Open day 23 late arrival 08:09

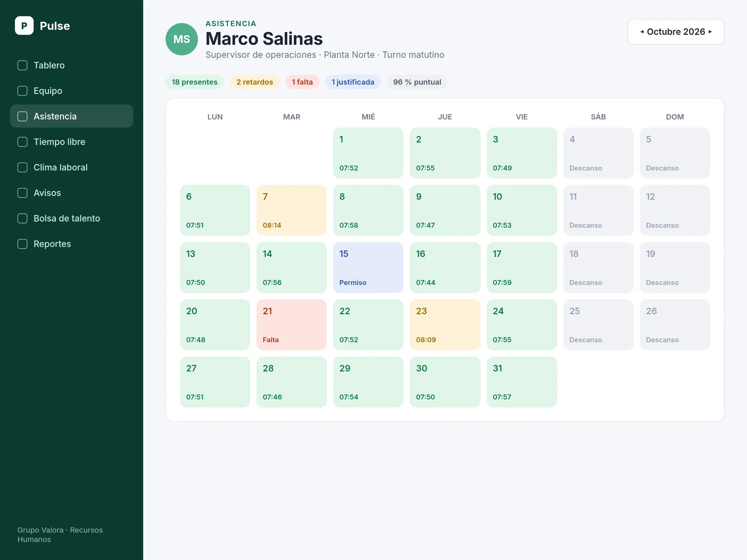pos(445,325)
